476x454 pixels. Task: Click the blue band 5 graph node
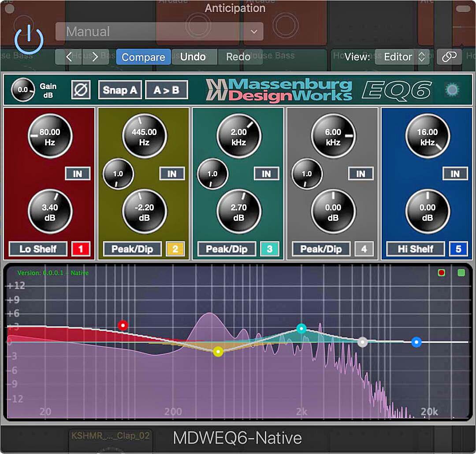click(x=416, y=342)
